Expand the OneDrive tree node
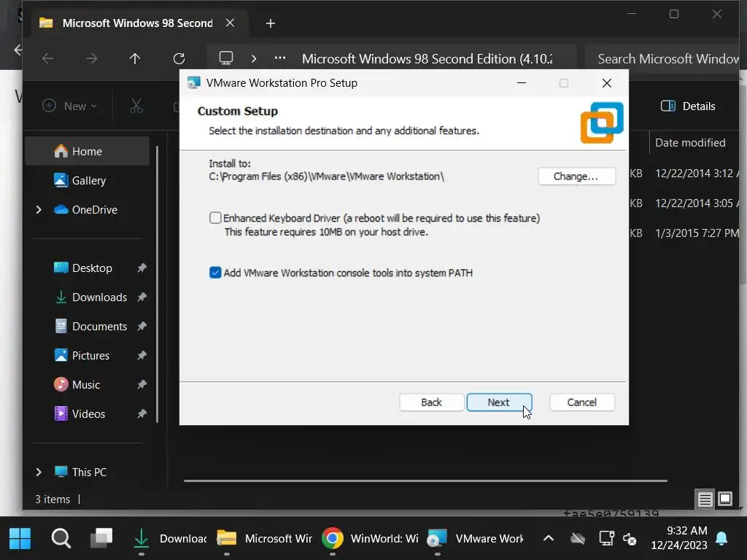Image resolution: width=747 pixels, height=560 pixels. (39, 209)
